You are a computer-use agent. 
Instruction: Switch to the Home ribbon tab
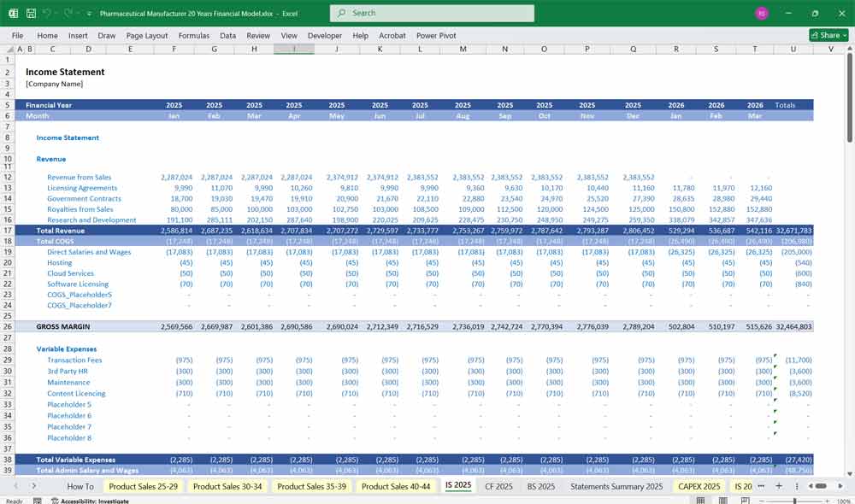[x=47, y=35]
